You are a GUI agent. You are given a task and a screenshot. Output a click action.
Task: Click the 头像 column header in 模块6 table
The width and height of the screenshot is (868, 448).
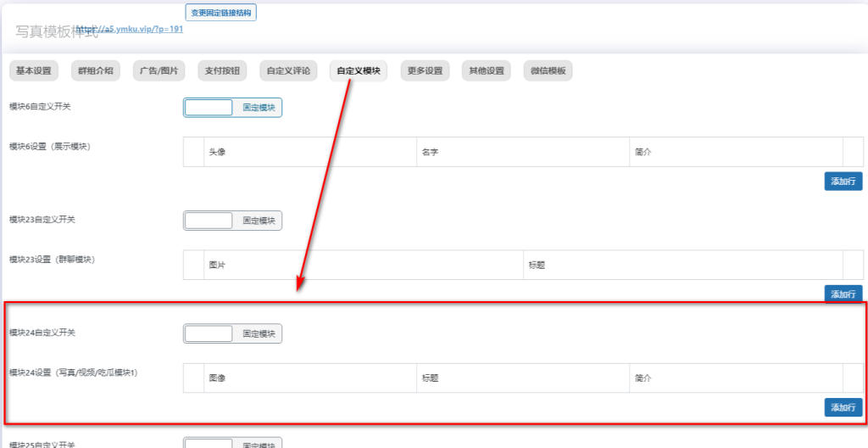coord(217,152)
